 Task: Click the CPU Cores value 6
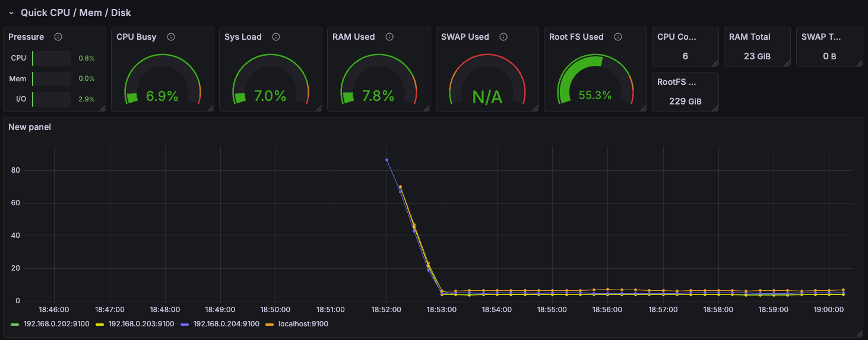click(x=685, y=56)
